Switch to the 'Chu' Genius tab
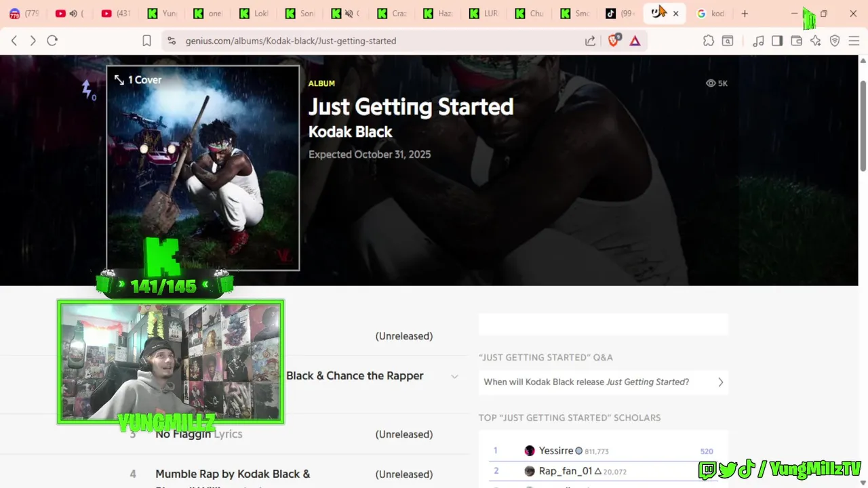 click(x=531, y=14)
